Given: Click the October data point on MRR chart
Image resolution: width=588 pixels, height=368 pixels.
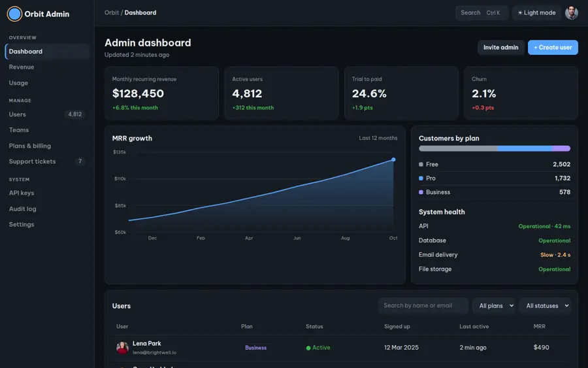Looking at the screenshot, I should pos(393,159).
